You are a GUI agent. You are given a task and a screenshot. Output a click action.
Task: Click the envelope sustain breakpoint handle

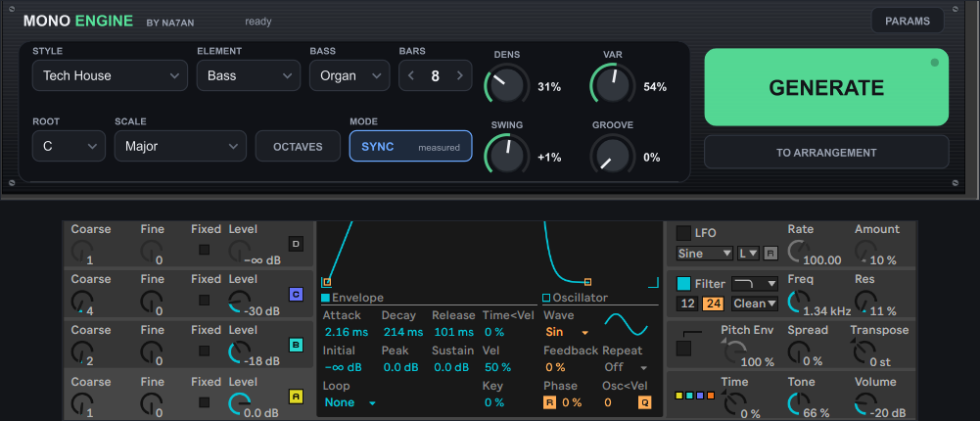[x=586, y=282]
